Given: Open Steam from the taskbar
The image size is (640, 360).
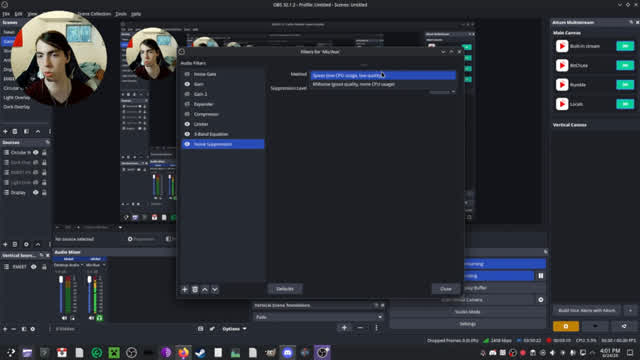Looking at the screenshot, I should 200,352.
